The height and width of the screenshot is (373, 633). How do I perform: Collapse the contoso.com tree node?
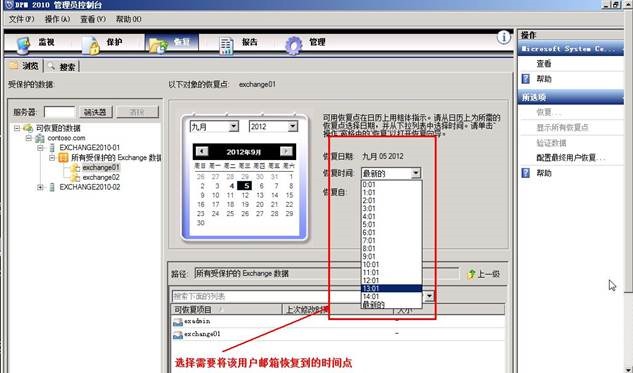[28, 138]
